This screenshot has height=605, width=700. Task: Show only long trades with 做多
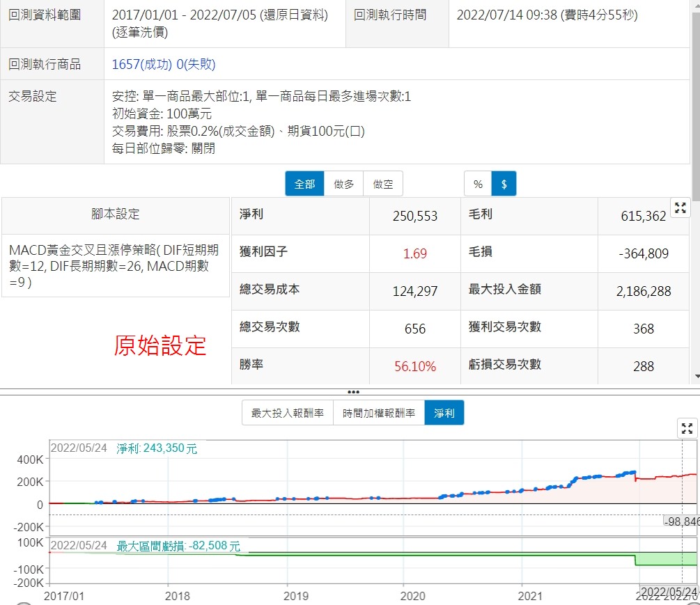coord(344,184)
